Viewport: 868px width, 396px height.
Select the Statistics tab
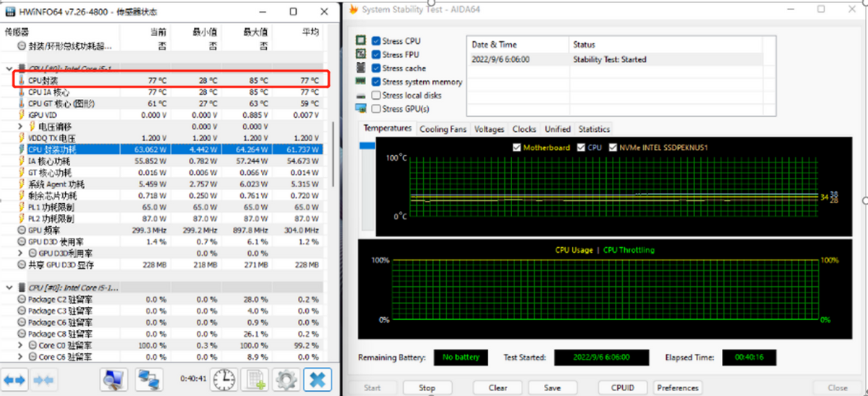click(x=594, y=129)
